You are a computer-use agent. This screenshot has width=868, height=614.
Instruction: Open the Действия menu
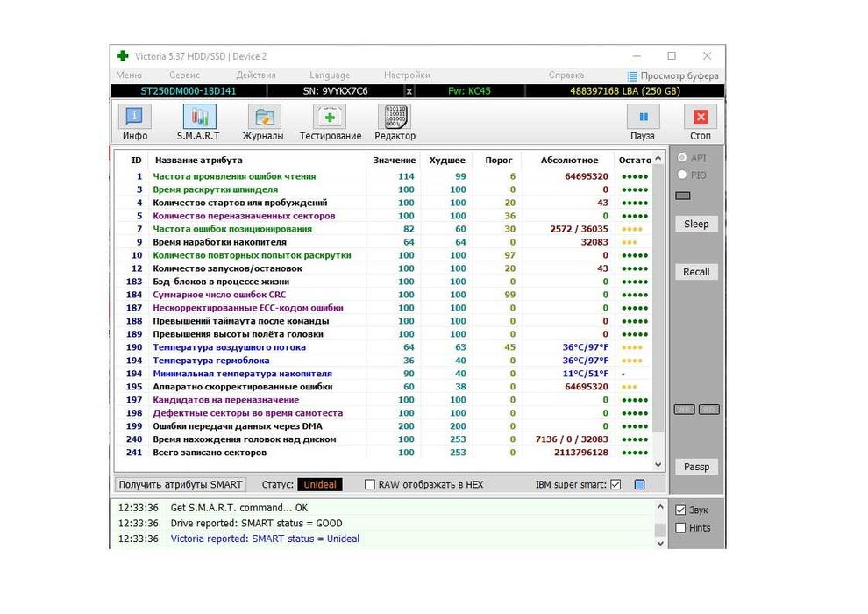coord(256,75)
